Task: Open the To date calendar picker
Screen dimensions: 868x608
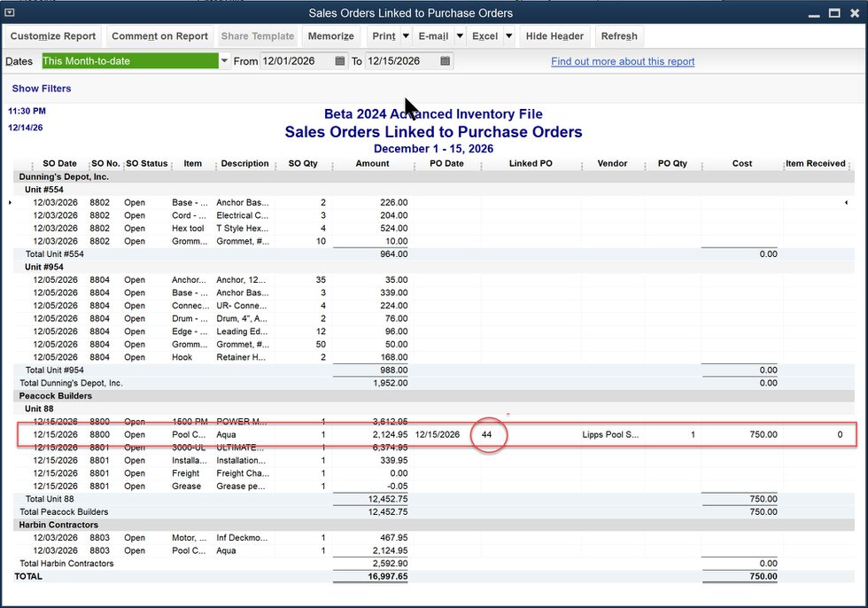Action: (446, 61)
